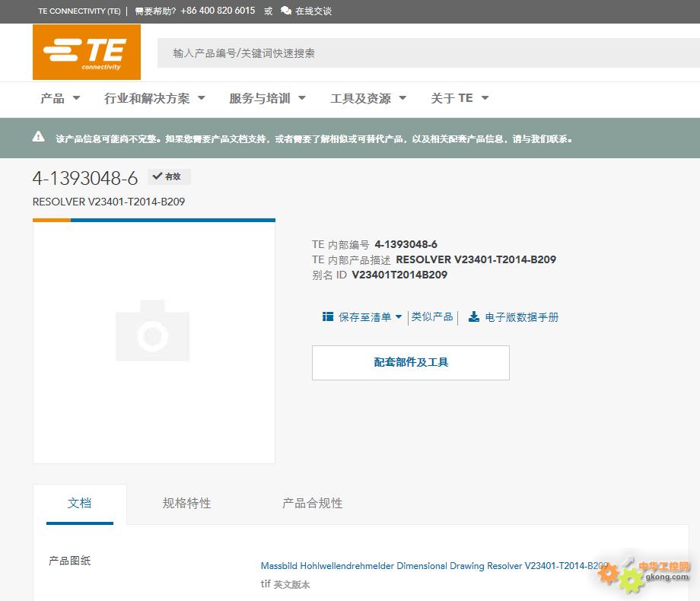700x601 pixels.
Task: Expand the 服务与培训 dropdown arrow
Action: coord(302,98)
